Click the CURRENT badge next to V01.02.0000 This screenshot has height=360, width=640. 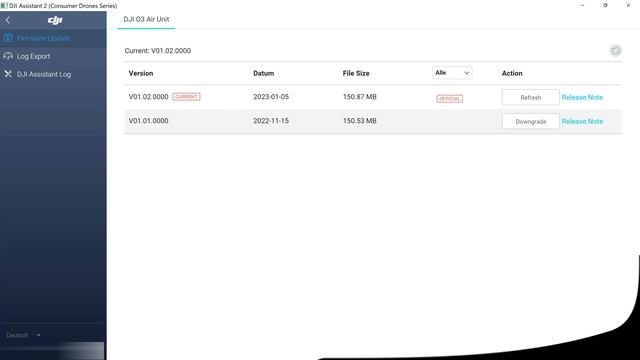click(x=186, y=97)
